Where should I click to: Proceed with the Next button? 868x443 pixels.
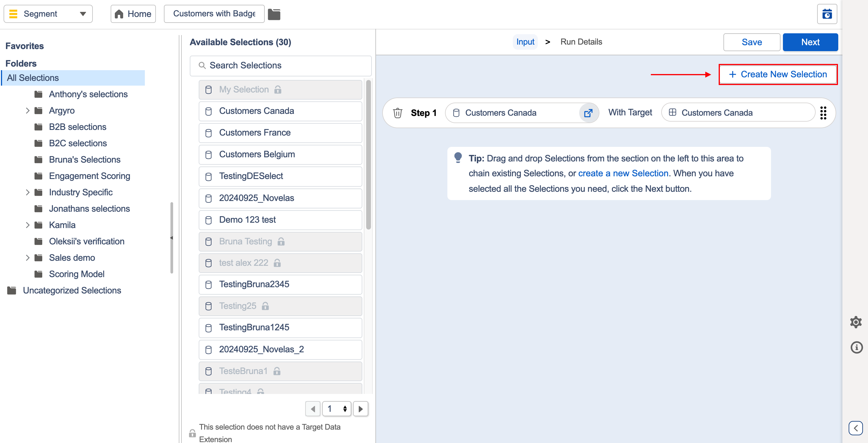point(810,42)
